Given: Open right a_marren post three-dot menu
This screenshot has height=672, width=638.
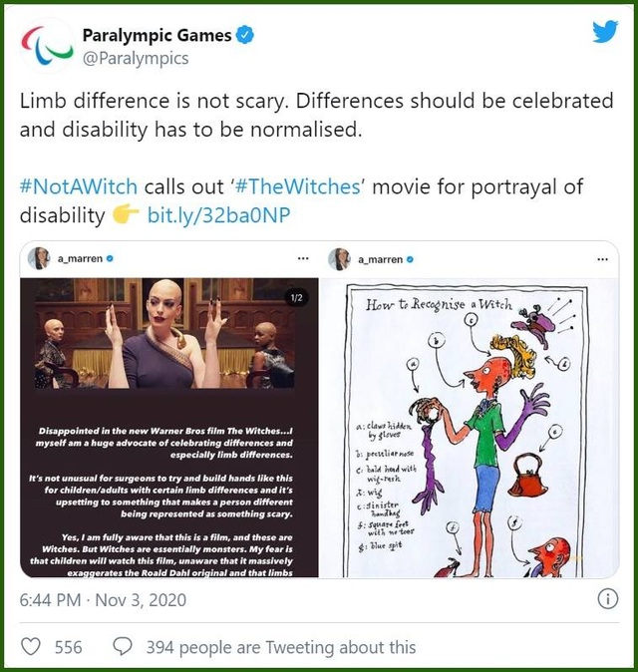Looking at the screenshot, I should point(602,259).
